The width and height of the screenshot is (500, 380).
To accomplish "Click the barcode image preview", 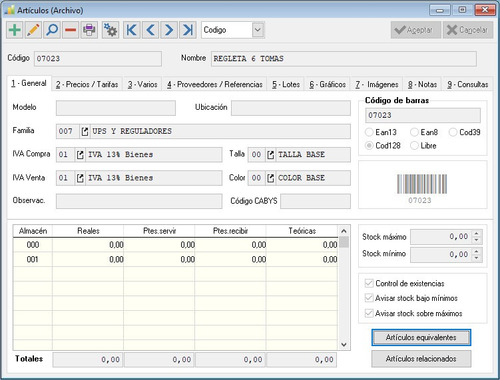I will click(422, 184).
